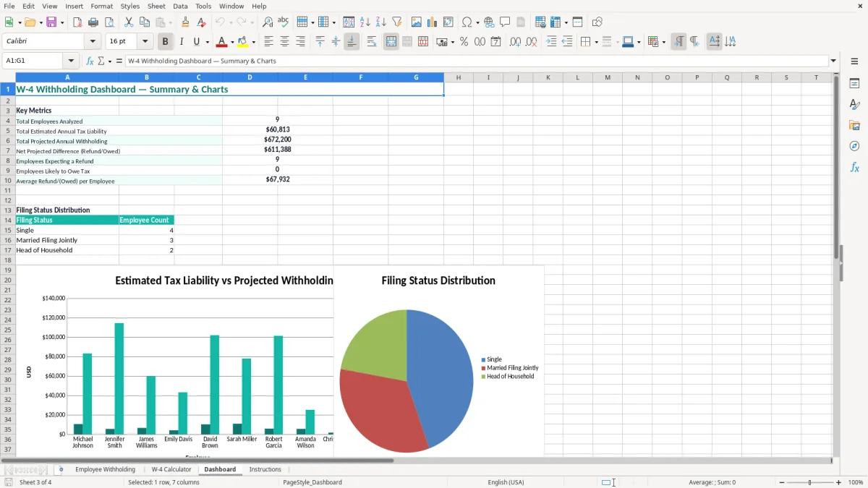
Task: Open the Font Color dropdown arrow
Action: coord(231,42)
